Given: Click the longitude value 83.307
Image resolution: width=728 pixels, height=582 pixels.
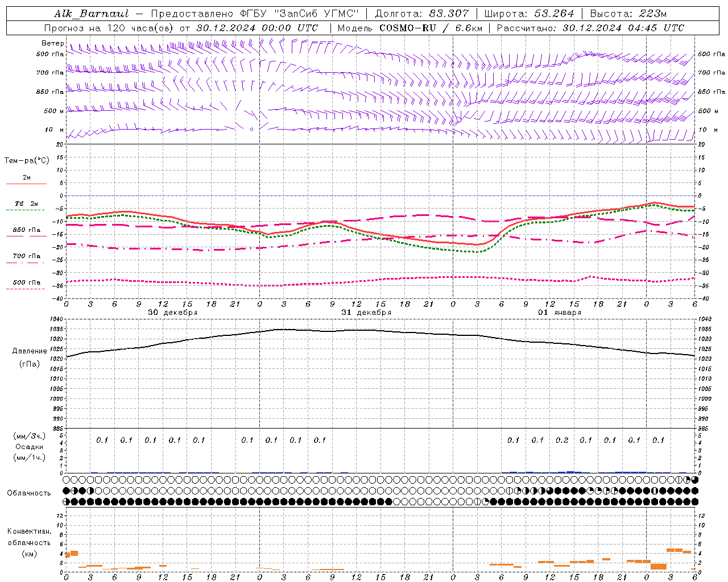Looking at the screenshot, I should point(449,14).
